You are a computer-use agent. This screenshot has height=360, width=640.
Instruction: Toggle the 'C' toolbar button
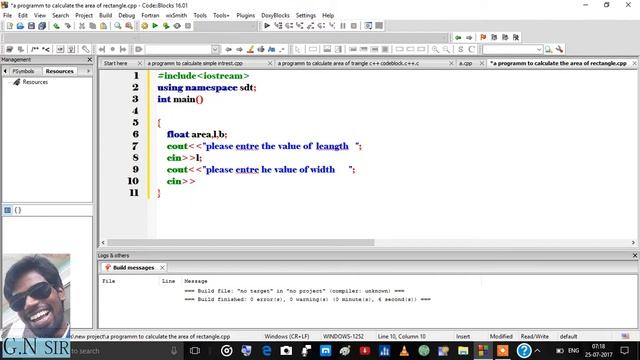pyautogui.click(x=471, y=49)
